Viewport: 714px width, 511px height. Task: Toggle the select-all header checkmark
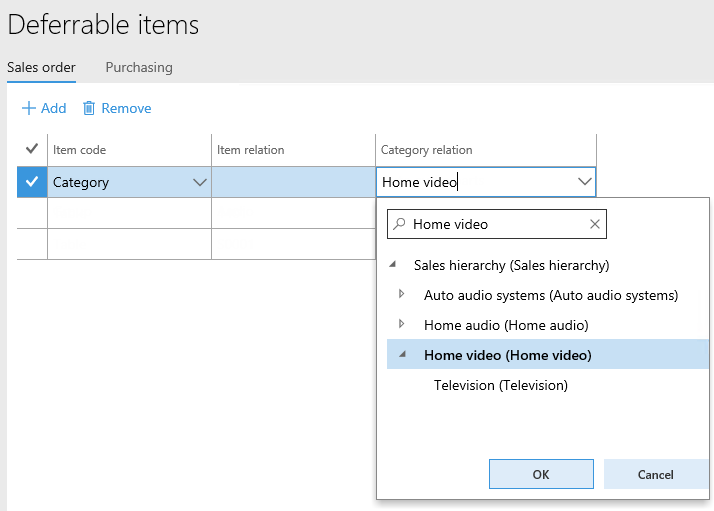click(32, 149)
